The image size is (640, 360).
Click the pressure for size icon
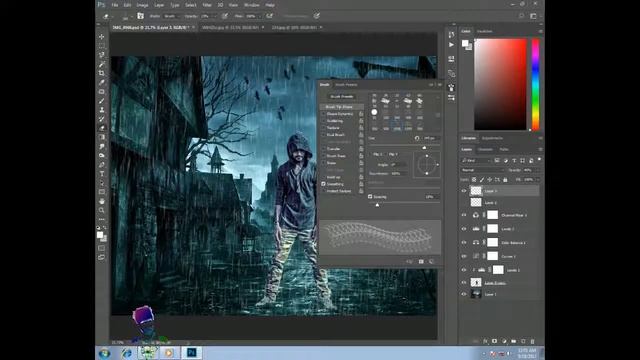pyautogui.click(x=317, y=16)
